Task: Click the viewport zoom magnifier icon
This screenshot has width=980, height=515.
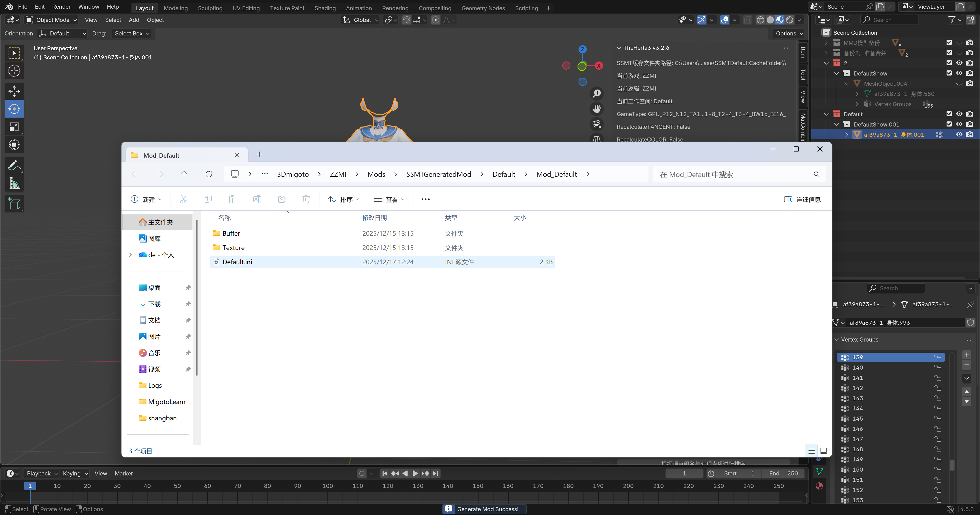Action: [596, 94]
